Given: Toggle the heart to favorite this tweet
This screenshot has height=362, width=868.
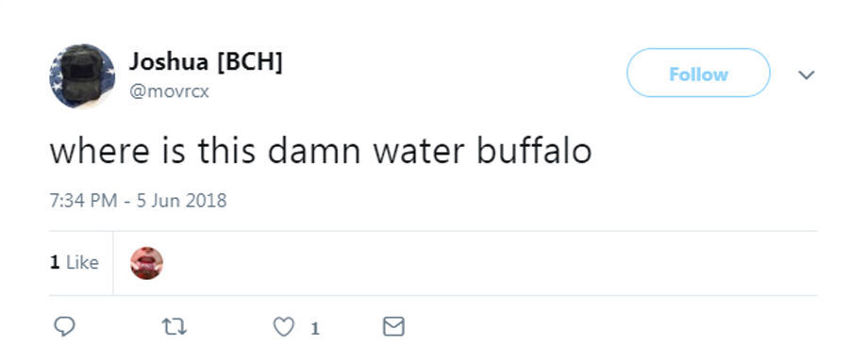Looking at the screenshot, I should pyautogui.click(x=284, y=327).
